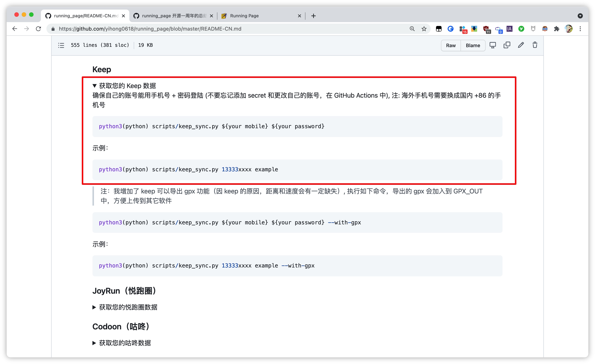Viewport: 595px width, 364px height.
Task: Click the open with GitHub Desktop icon
Action: point(493,45)
